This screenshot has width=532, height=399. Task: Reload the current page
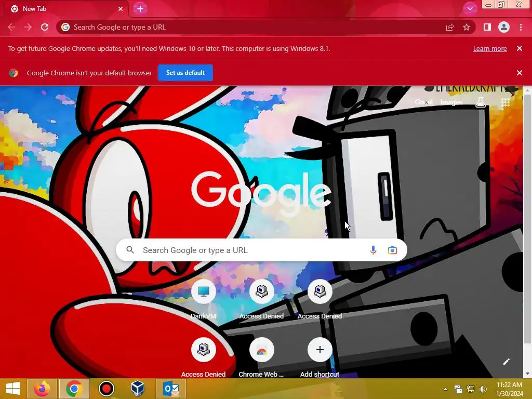coord(45,27)
